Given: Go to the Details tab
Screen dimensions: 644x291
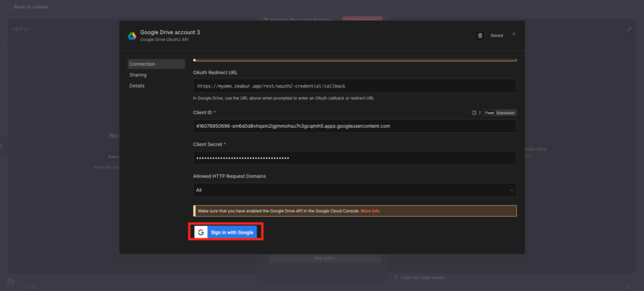Looking at the screenshot, I should (137, 86).
